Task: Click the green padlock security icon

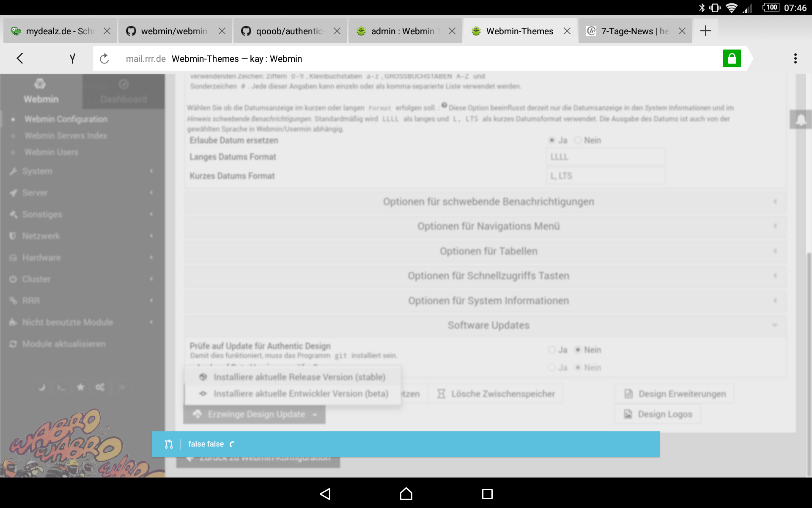Action: [x=732, y=58]
